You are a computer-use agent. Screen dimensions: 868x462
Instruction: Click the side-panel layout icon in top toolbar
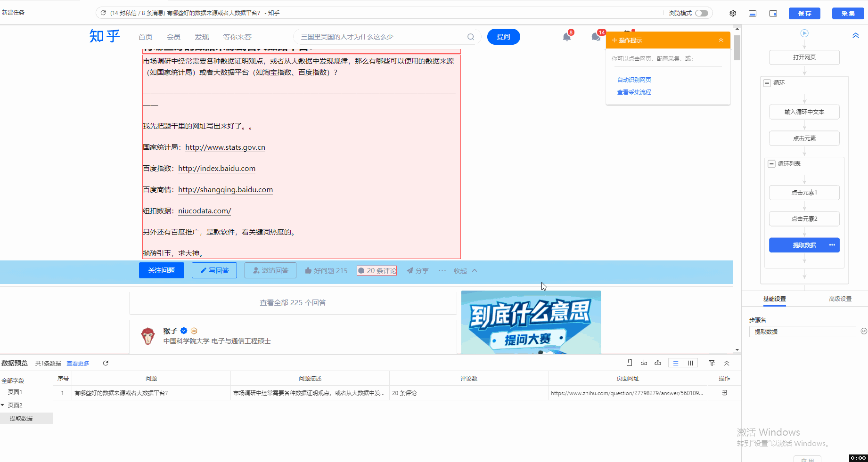click(x=773, y=13)
